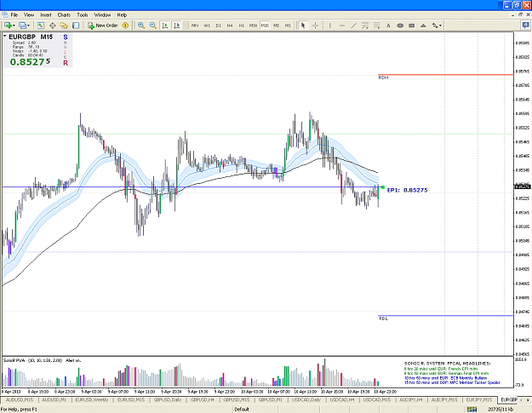
Task: Click the New Order button
Action: pos(102,26)
